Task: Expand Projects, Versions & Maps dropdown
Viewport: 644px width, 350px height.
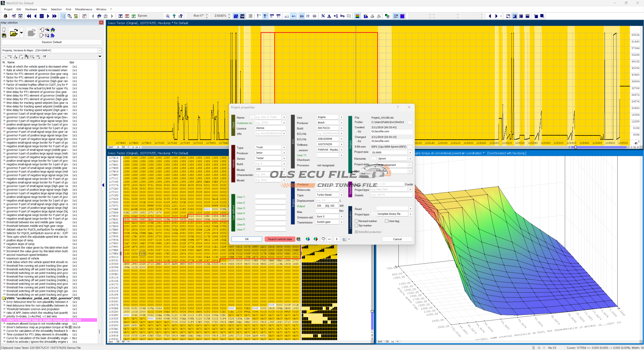Action: click(x=99, y=50)
